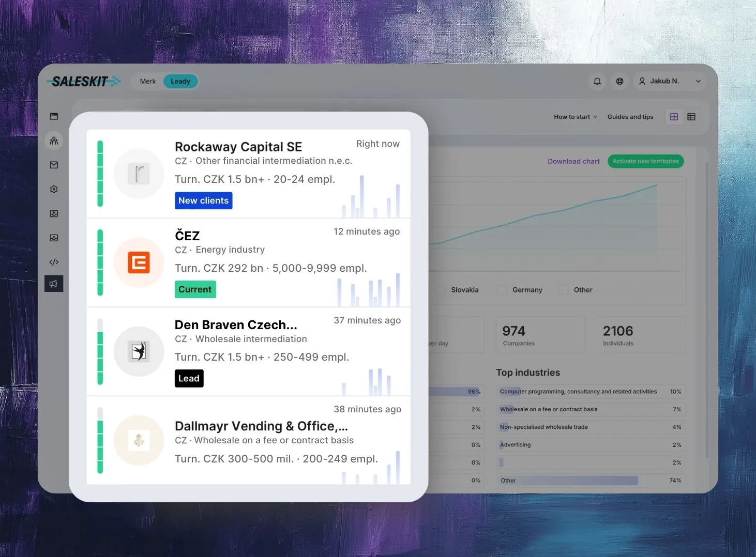Switch to table list view icon
This screenshot has width=756, height=557.
click(x=691, y=117)
